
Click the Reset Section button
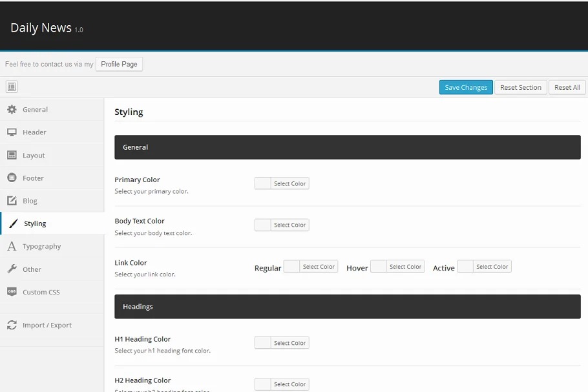pyautogui.click(x=520, y=87)
